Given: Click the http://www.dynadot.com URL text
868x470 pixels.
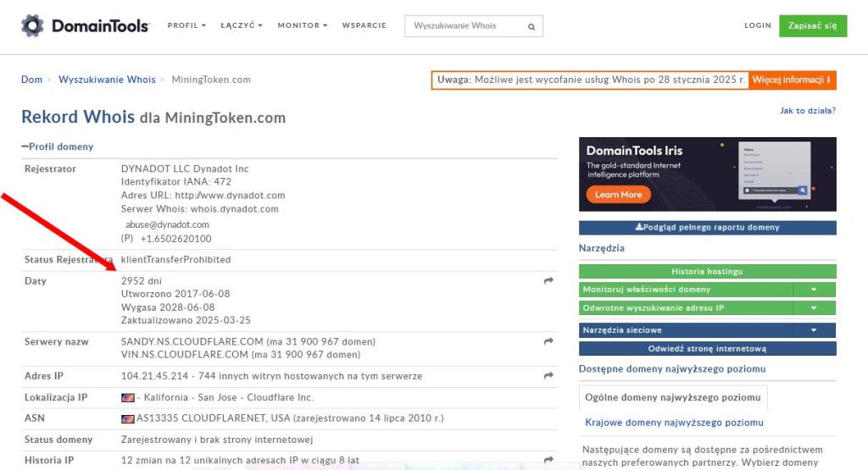Looking at the screenshot, I should tap(231, 195).
